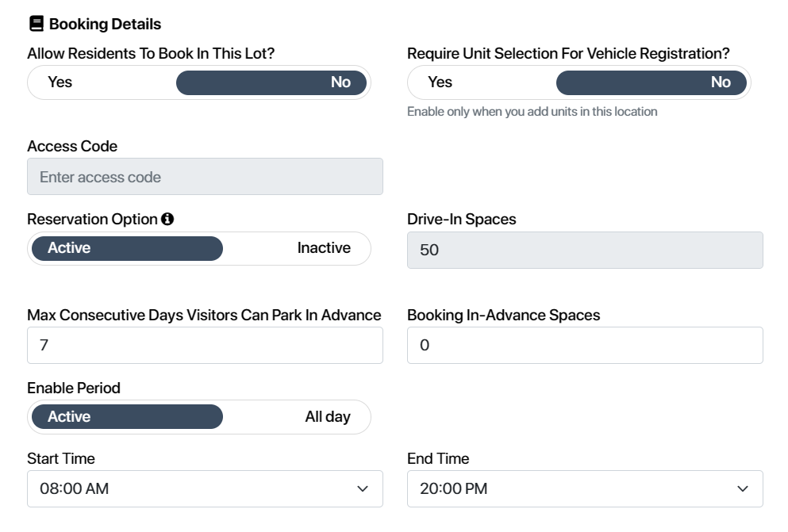The image size is (788, 532).
Task: Click the Start Time chevron arrow
Action: click(363, 489)
